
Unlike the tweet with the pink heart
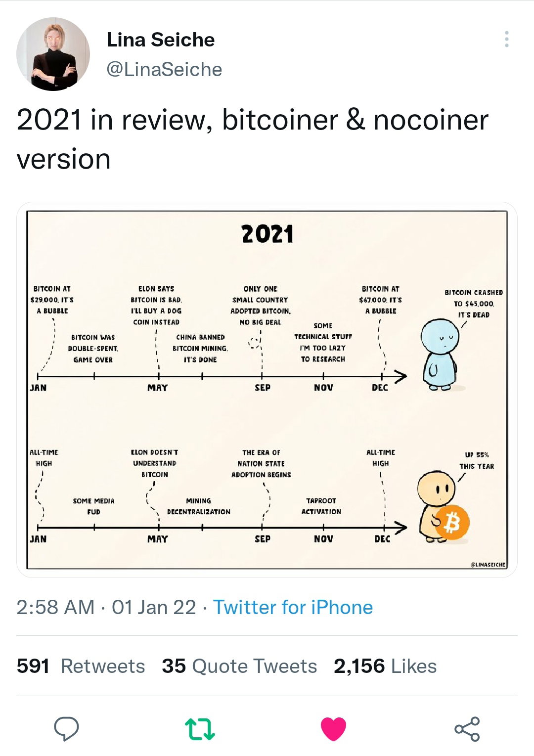tap(334, 729)
